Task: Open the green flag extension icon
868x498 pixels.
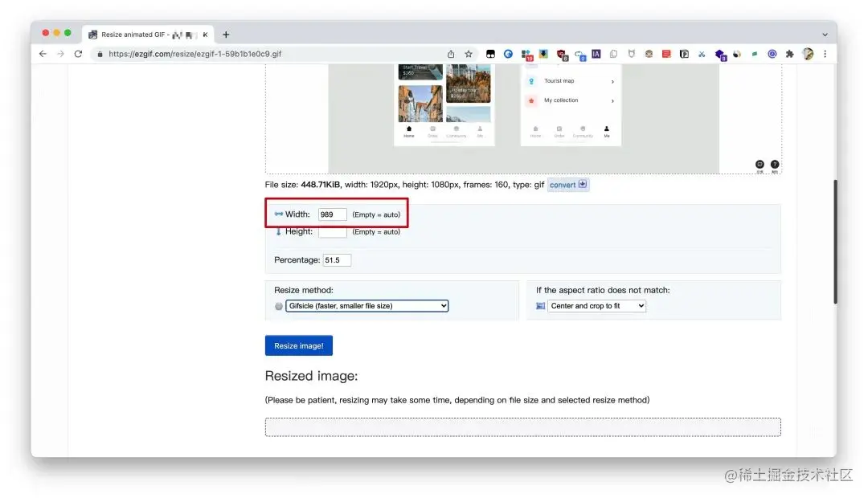Action: click(755, 54)
